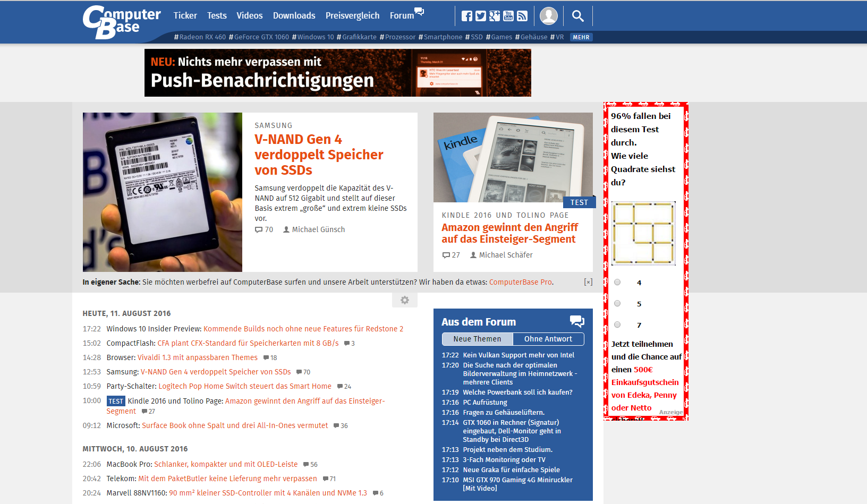The image size is (867, 504).
Task: Click the matchstick squares puzzle image
Action: pos(643,233)
